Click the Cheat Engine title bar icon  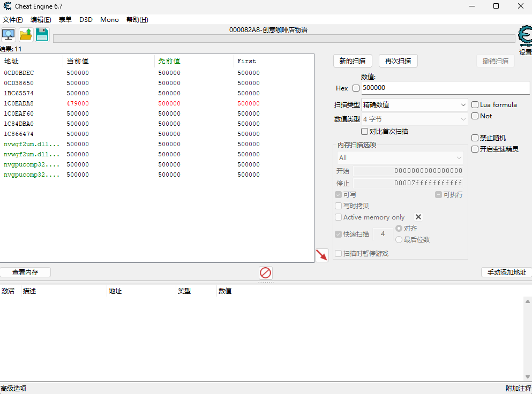8,6
